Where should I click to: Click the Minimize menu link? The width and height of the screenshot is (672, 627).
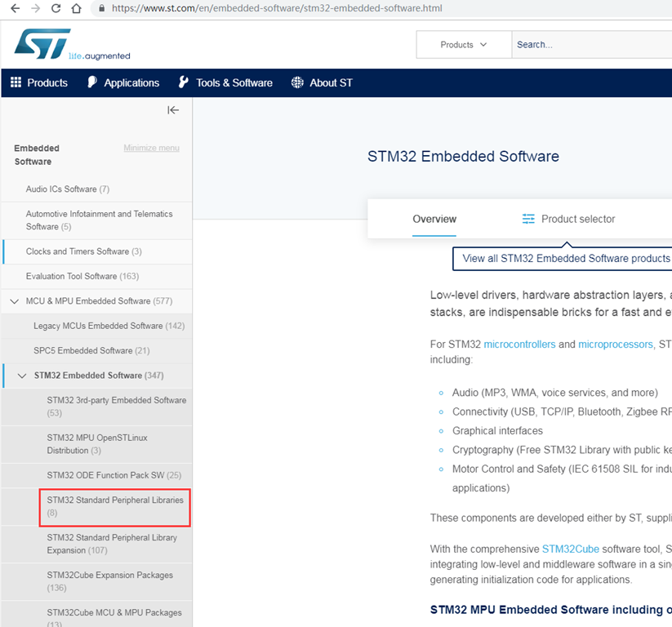point(151,148)
